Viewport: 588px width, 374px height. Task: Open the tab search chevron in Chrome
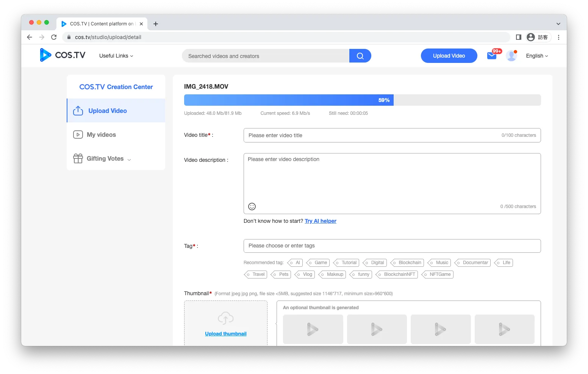(x=558, y=24)
